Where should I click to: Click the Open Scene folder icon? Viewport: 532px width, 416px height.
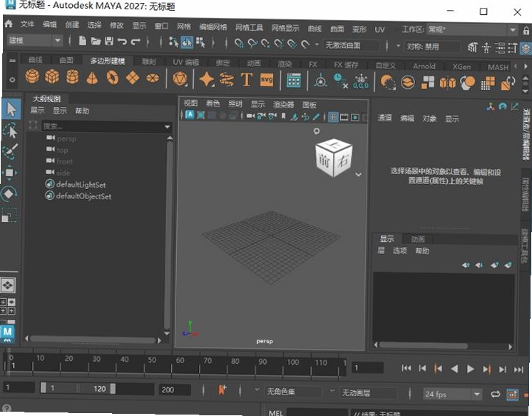(96, 41)
